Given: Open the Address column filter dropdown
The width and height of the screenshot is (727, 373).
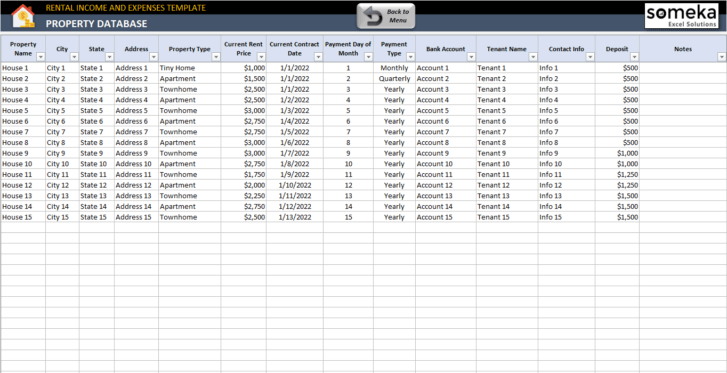Looking at the screenshot, I should pos(153,57).
